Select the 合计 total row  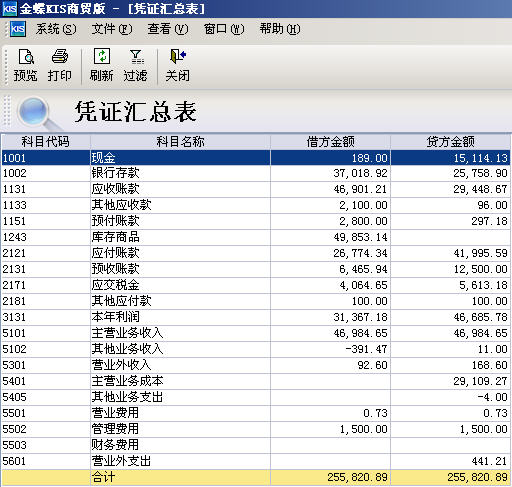(256, 477)
